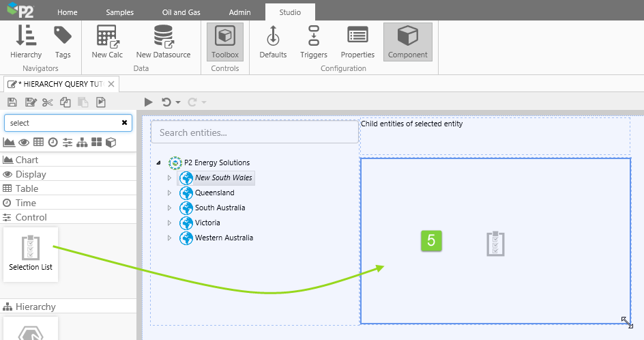Toggle the Toolbox panel
The image size is (644, 340).
(225, 42)
